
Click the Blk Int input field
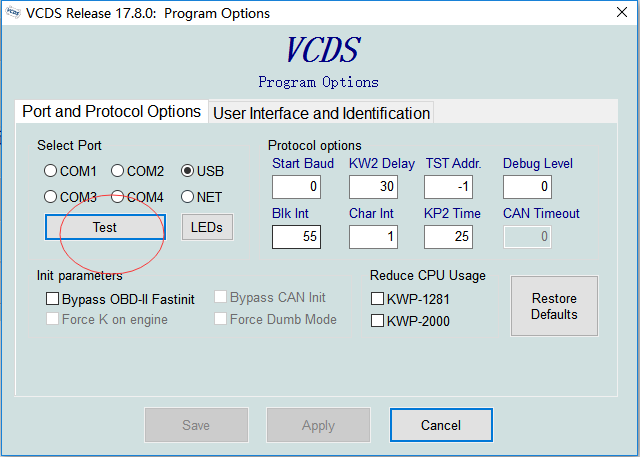click(296, 237)
